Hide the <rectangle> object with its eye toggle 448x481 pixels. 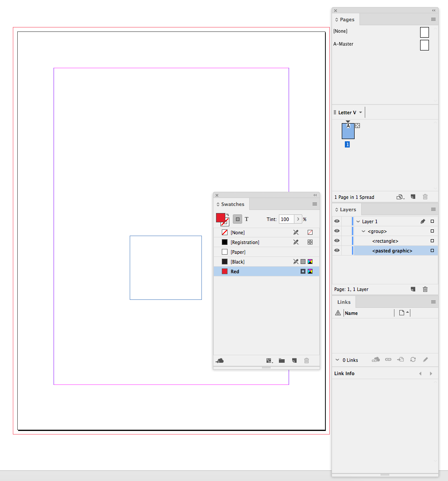pyautogui.click(x=337, y=240)
